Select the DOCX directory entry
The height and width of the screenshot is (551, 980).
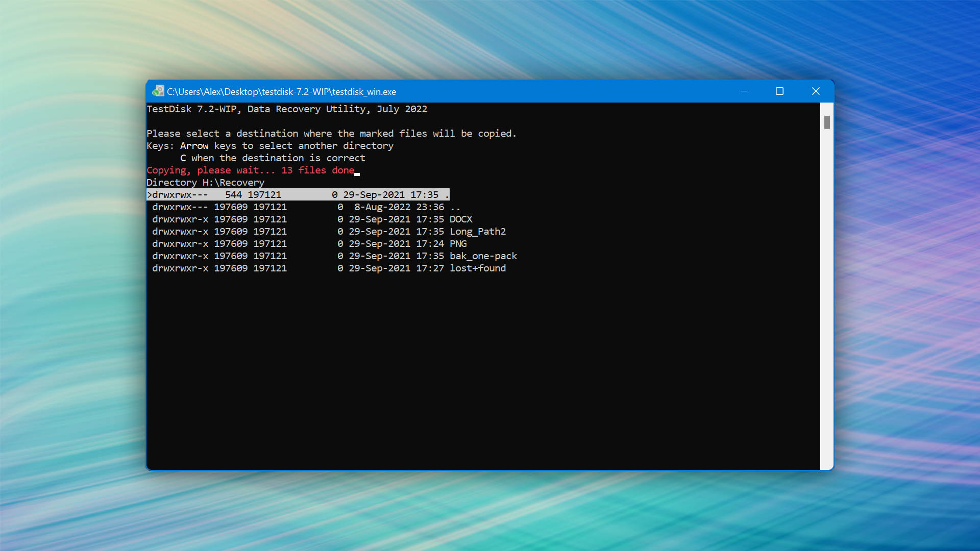312,219
